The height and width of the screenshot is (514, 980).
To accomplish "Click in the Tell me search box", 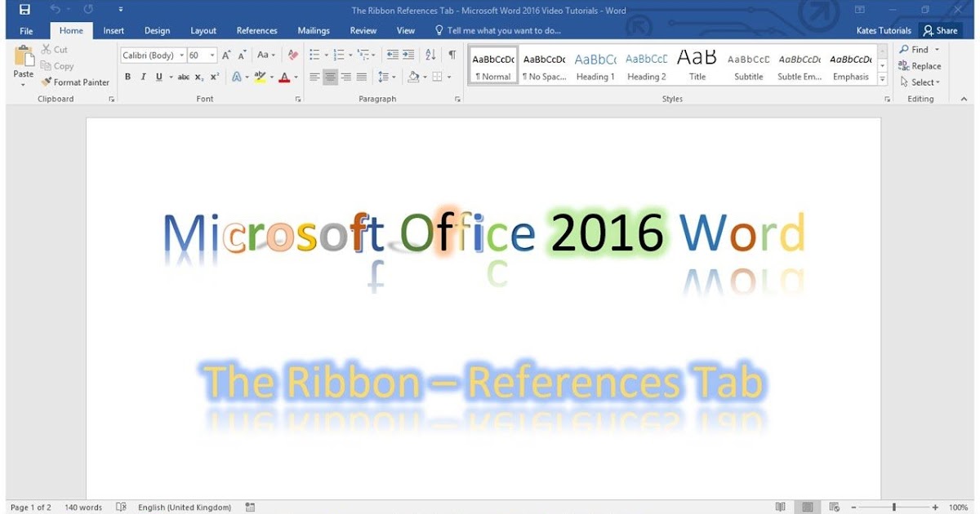I will pyautogui.click(x=498, y=31).
